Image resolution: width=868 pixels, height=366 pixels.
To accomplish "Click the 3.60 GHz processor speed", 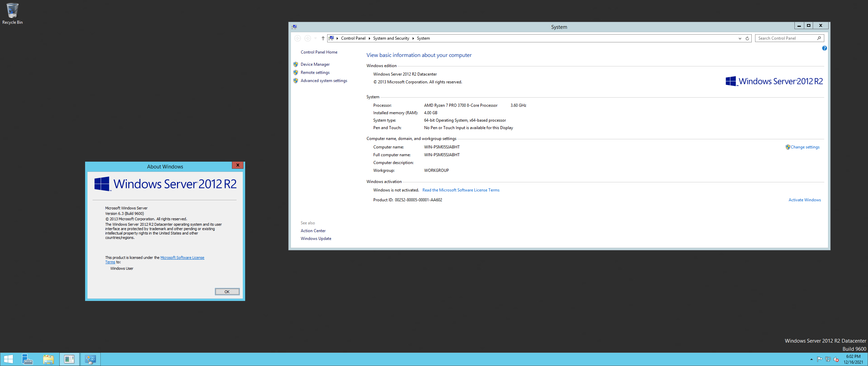I will click(x=518, y=105).
